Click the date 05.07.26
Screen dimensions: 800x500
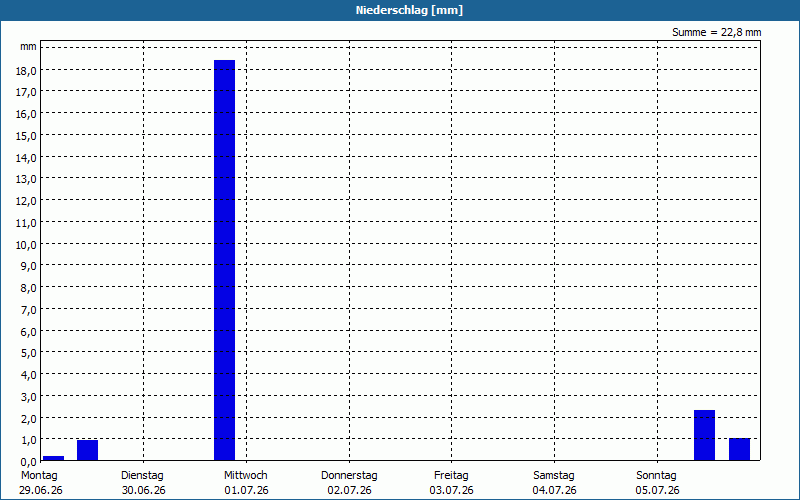(x=658, y=490)
